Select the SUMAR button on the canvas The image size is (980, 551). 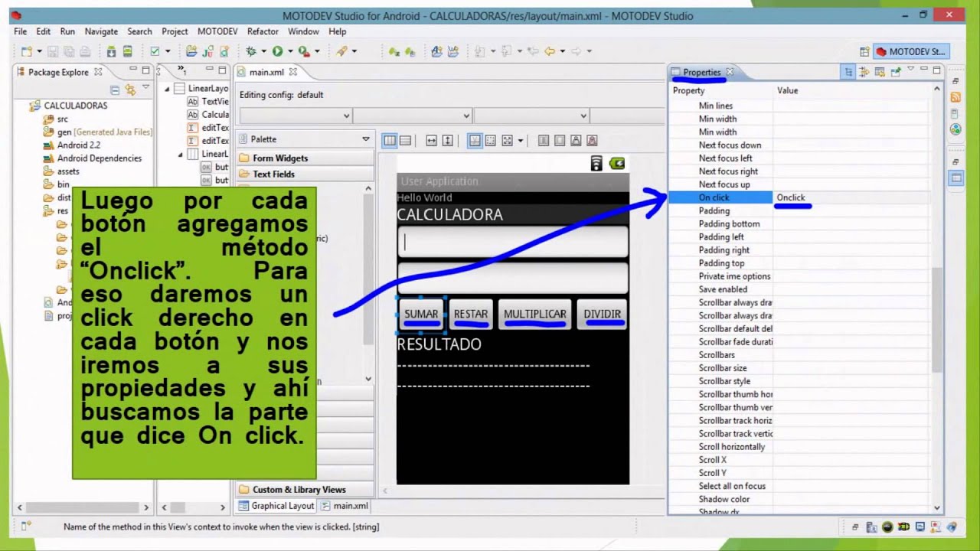point(421,315)
